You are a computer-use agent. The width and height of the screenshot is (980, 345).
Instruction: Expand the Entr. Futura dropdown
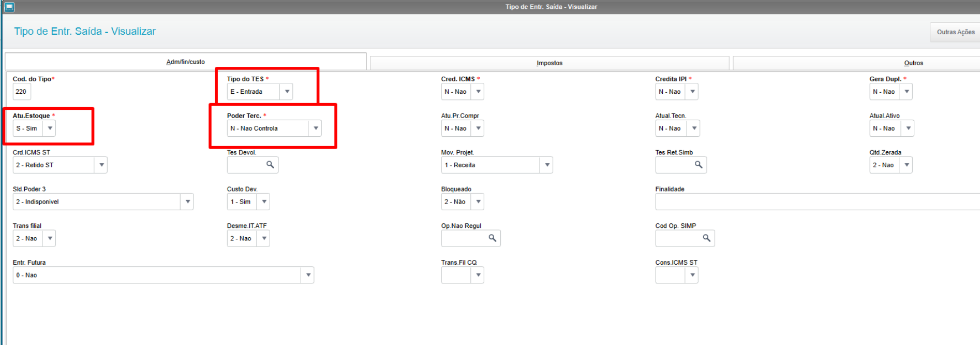(x=308, y=275)
